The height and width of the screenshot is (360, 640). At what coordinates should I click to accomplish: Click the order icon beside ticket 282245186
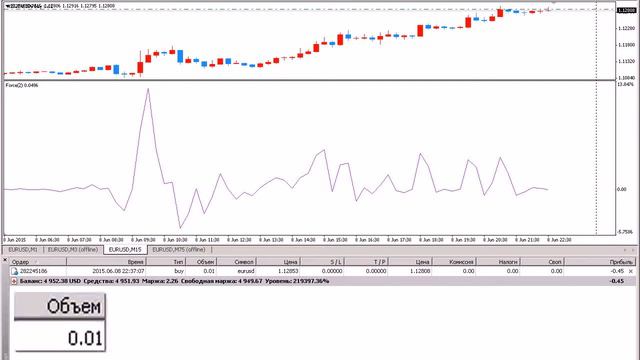point(15,271)
